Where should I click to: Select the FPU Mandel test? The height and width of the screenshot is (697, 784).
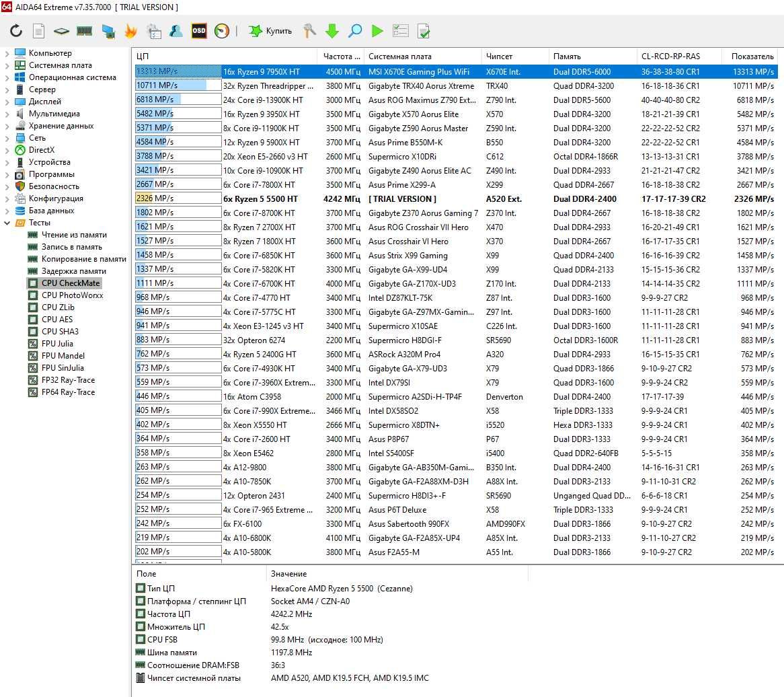pos(63,356)
